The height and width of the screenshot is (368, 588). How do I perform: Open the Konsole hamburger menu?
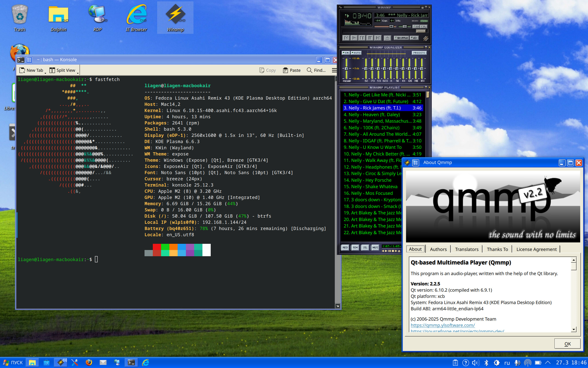334,70
